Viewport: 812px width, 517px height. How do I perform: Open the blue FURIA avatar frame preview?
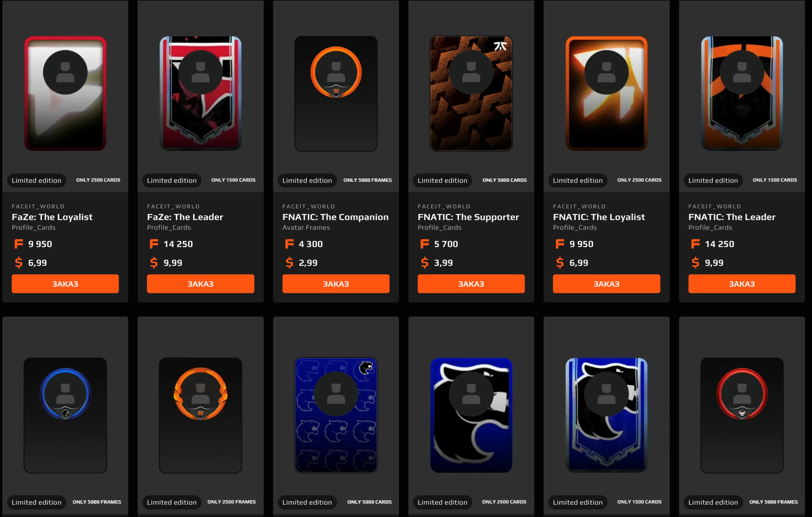tap(65, 415)
